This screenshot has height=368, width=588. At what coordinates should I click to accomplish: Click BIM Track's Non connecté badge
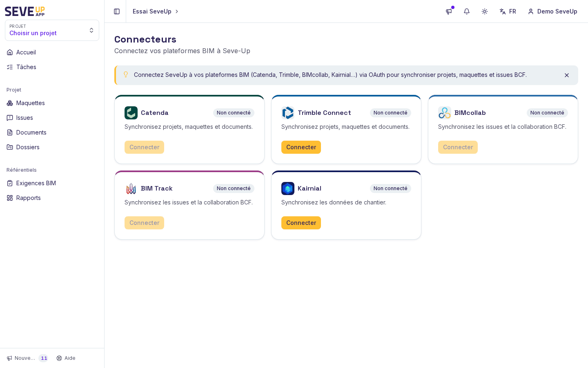click(x=234, y=188)
